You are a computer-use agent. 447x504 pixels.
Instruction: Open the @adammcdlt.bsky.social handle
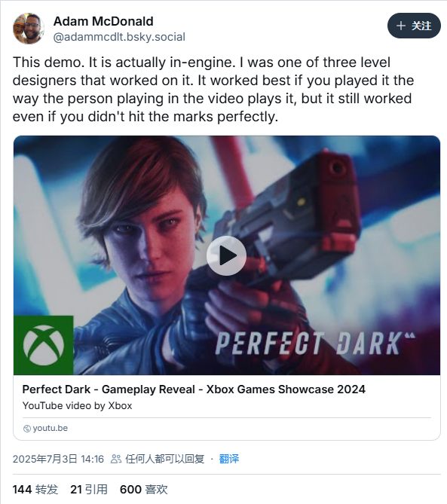pos(119,37)
